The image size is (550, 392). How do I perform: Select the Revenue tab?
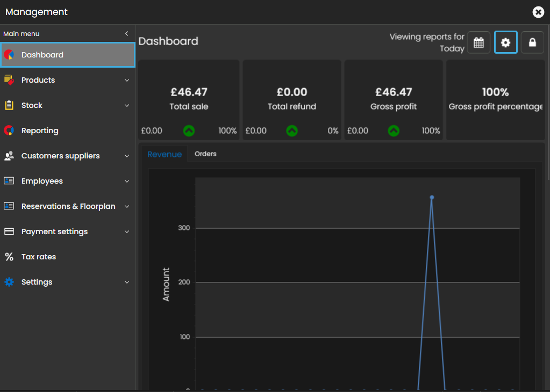tap(165, 154)
